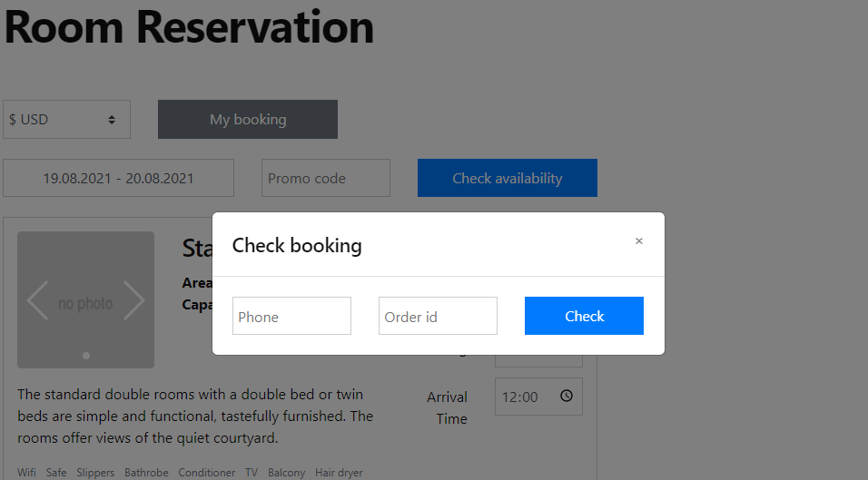Viewport: 868px width, 480px height.
Task: Advance to the next room photo arrow
Action: click(x=133, y=300)
